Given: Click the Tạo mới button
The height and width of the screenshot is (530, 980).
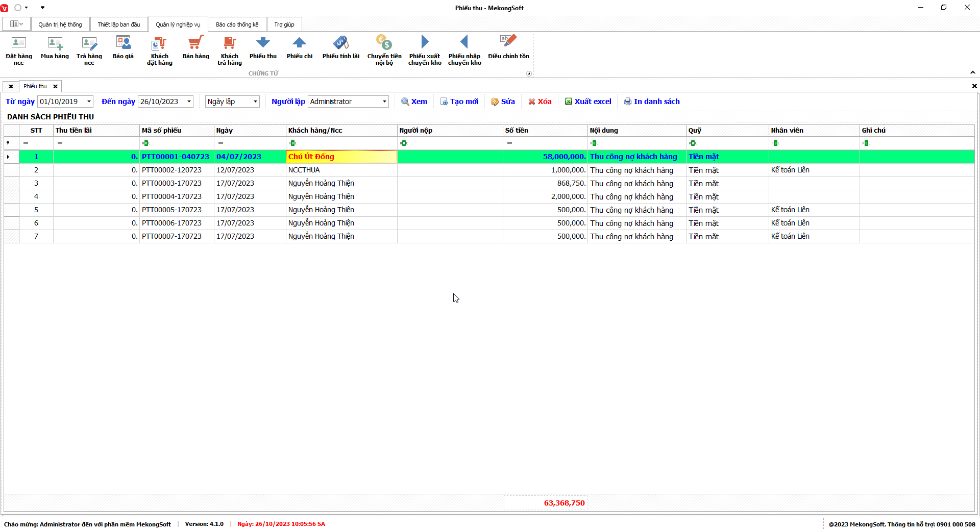Looking at the screenshot, I should pos(459,102).
